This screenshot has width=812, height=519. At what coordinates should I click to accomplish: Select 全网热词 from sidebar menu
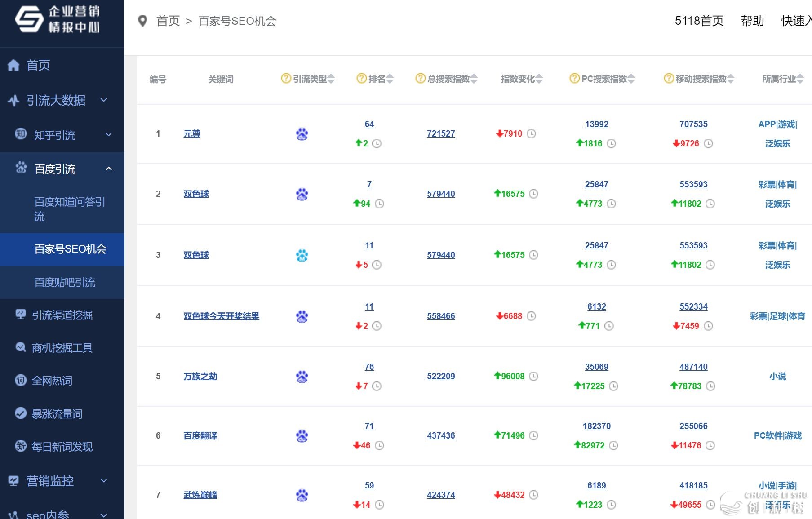[52, 381]
